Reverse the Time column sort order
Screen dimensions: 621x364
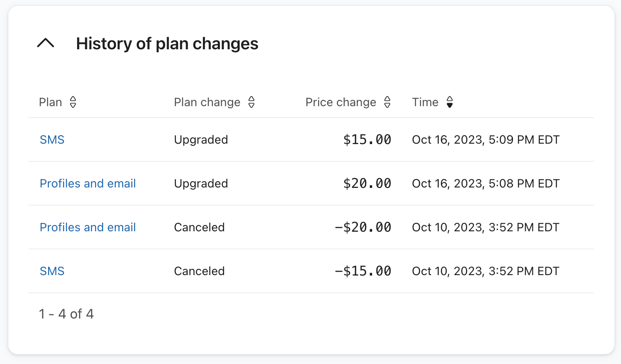(x=450, y=102)
